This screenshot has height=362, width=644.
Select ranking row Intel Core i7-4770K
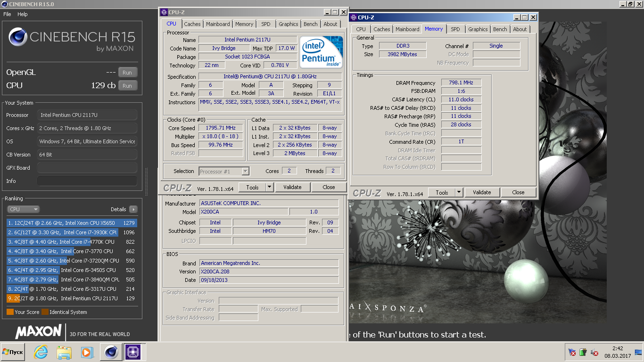point(72,242)
